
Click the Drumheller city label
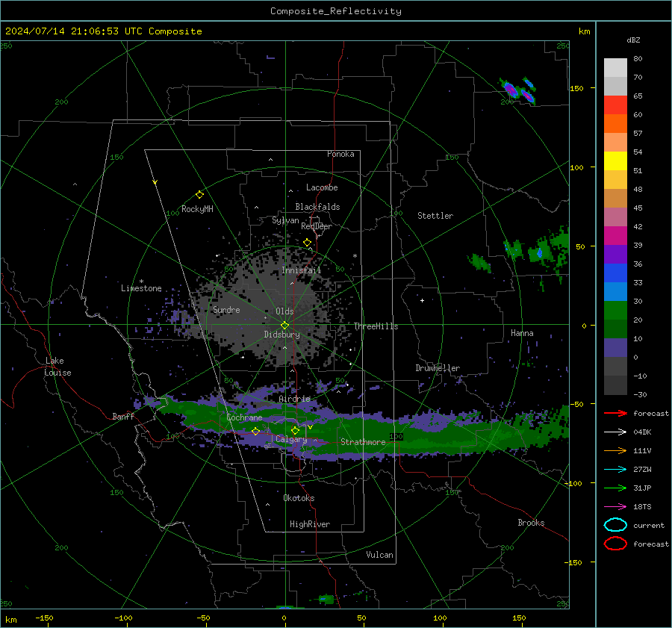click(438, 368)
